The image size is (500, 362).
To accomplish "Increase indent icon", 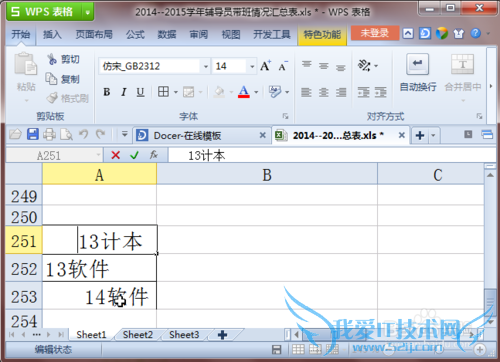I will click(x=381, y=92).
